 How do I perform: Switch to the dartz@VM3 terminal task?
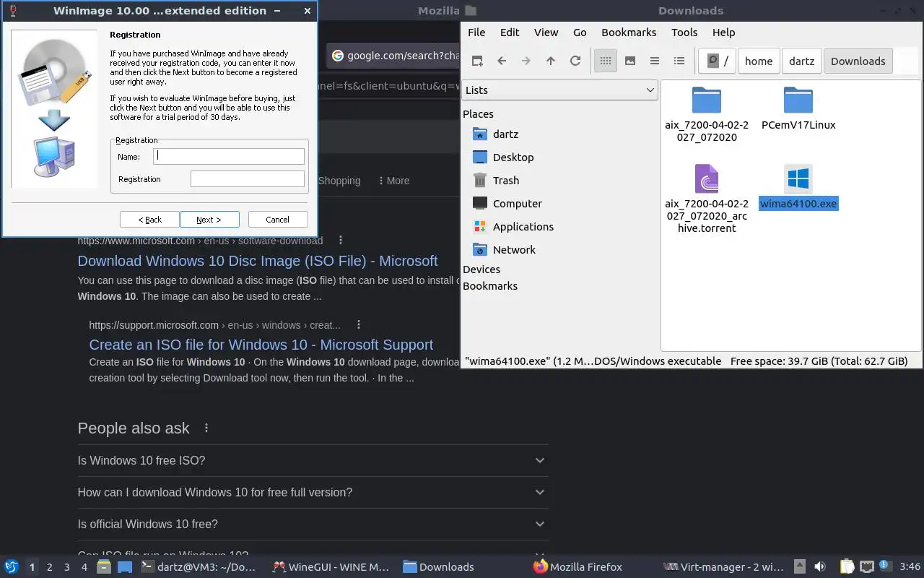point(199,567)
